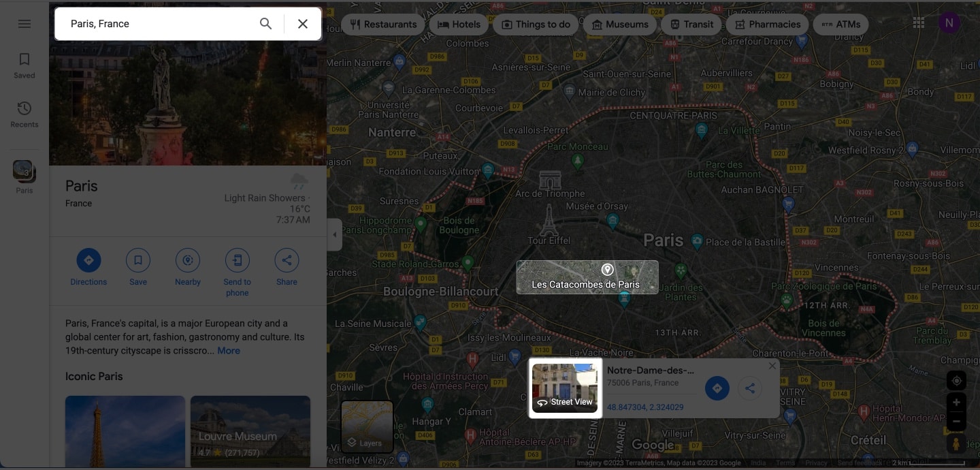Clear the search with the X icon
The height and width of the screenshot is (470, 980).
(303, 24)
